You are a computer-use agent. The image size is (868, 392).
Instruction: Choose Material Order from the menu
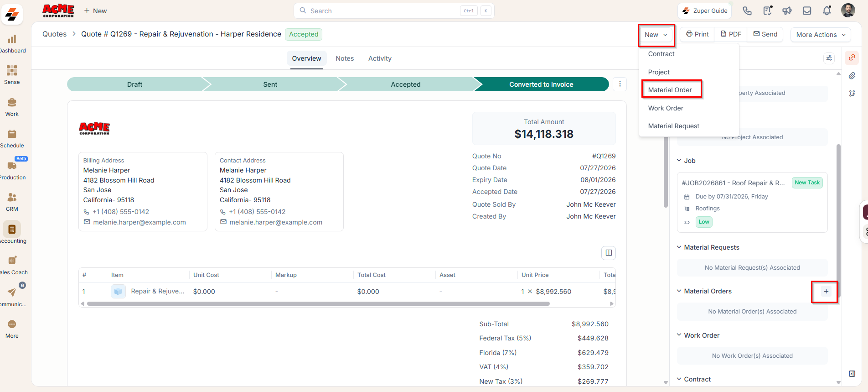[x=670, y=90]
